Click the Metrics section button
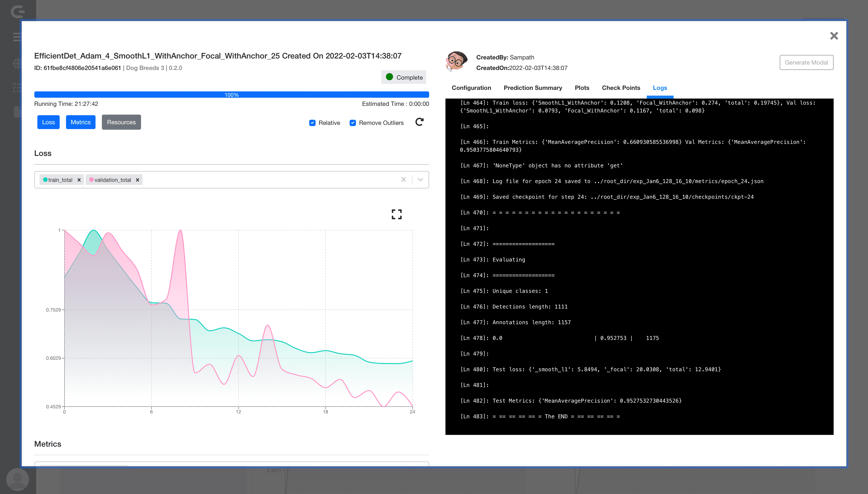The height and width of the screenshot is (494, 868). [81, 122]
